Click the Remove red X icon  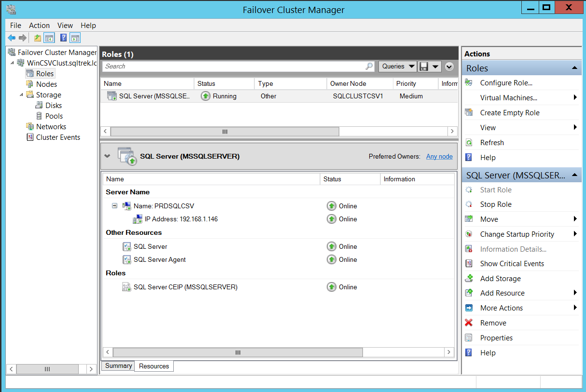click(x=469, y=323)
